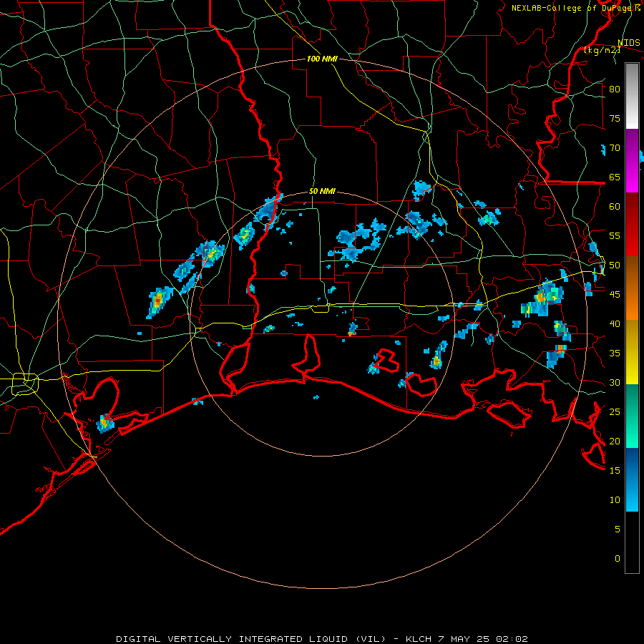Click the 15 scale tick label
This screenshot has width=644, height=644.
pyautogui.click(x=615, y=471)
